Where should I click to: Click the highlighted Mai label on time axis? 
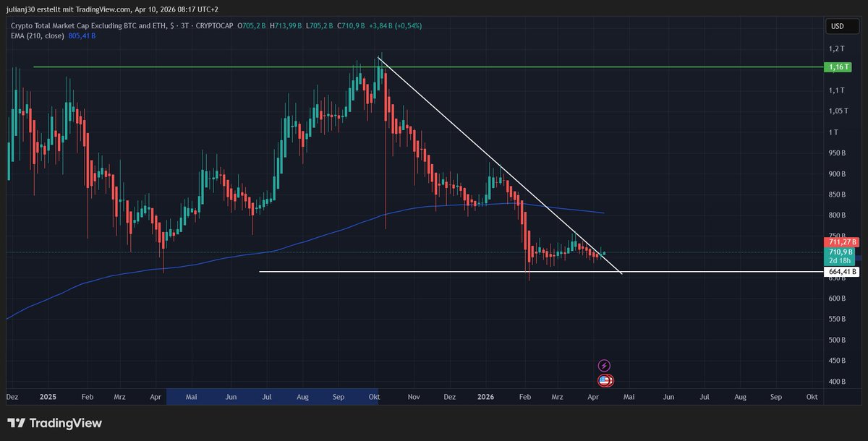point(192,397)
